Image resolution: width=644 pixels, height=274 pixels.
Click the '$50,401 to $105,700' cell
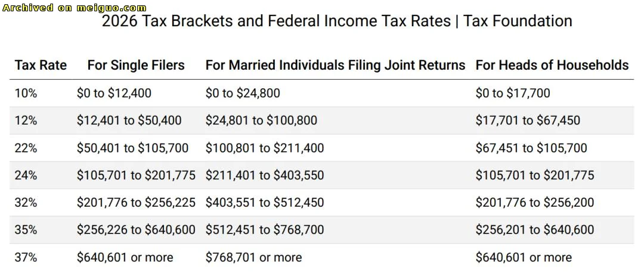click(132, 148)
